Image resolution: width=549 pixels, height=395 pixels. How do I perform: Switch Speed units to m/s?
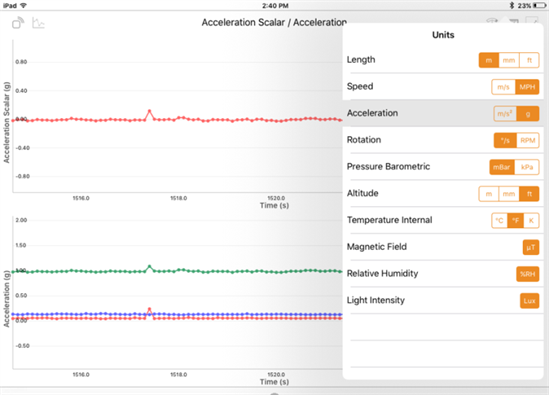(503, 87)
